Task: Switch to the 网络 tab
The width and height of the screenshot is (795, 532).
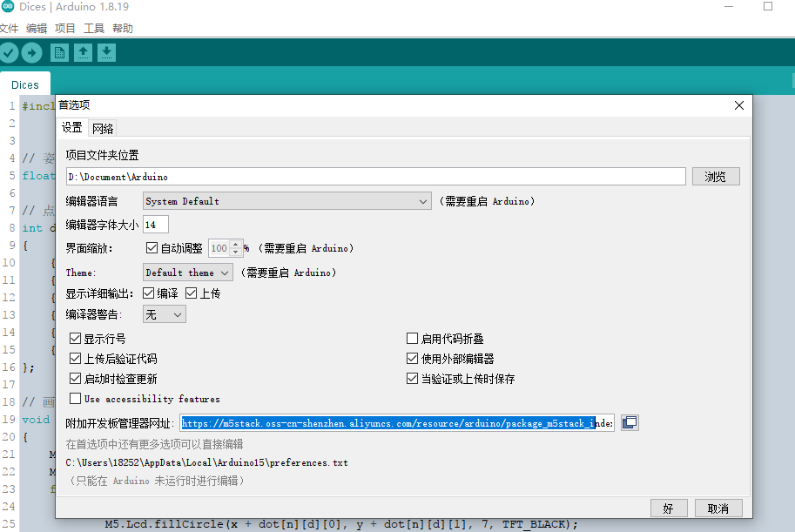Action: [103, 128]
